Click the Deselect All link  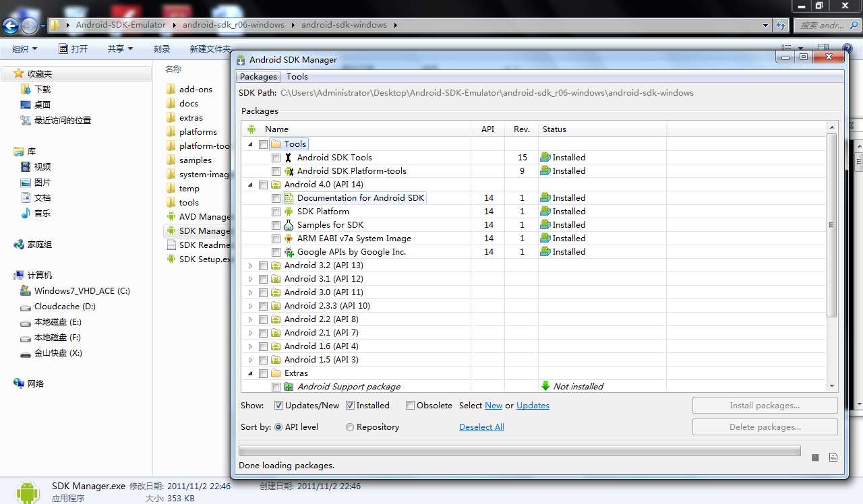[x=481, y=427]
